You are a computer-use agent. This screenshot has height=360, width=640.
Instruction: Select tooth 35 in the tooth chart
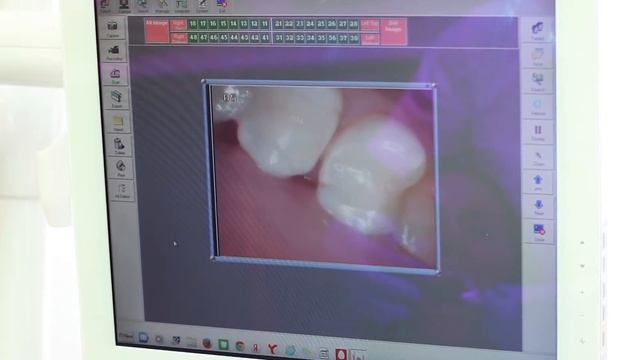(321, 38)
